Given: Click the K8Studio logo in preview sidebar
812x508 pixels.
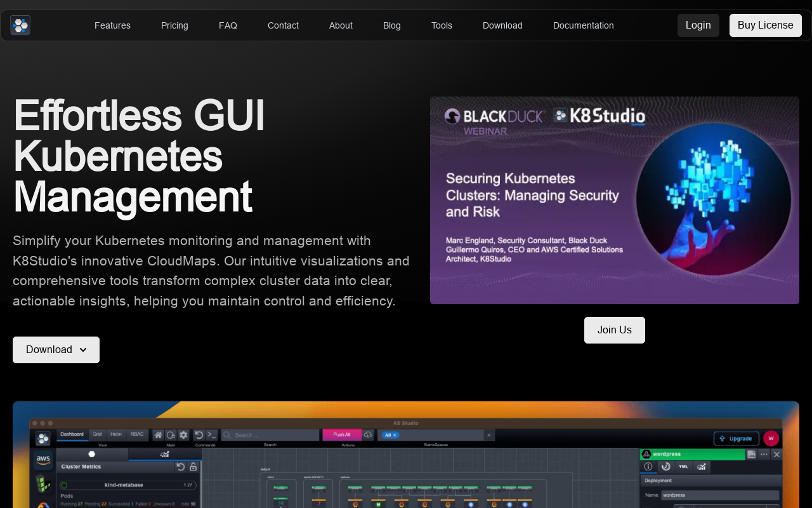Looking at the screenshot, I should [43, 439].
